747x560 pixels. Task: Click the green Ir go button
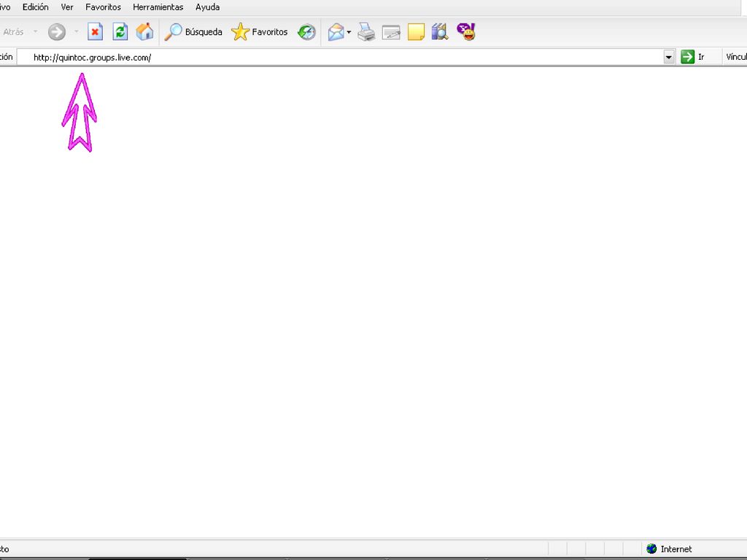693,57
